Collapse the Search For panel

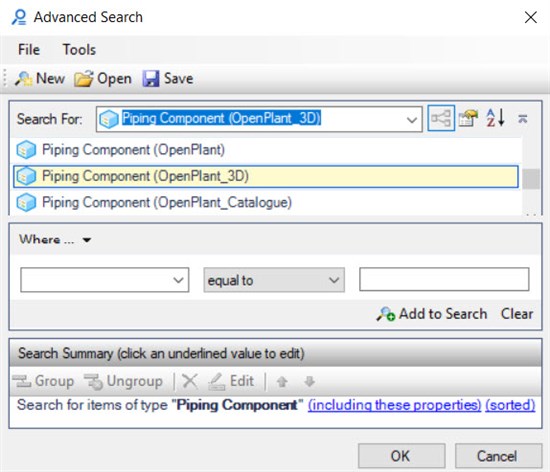[523, 119]
